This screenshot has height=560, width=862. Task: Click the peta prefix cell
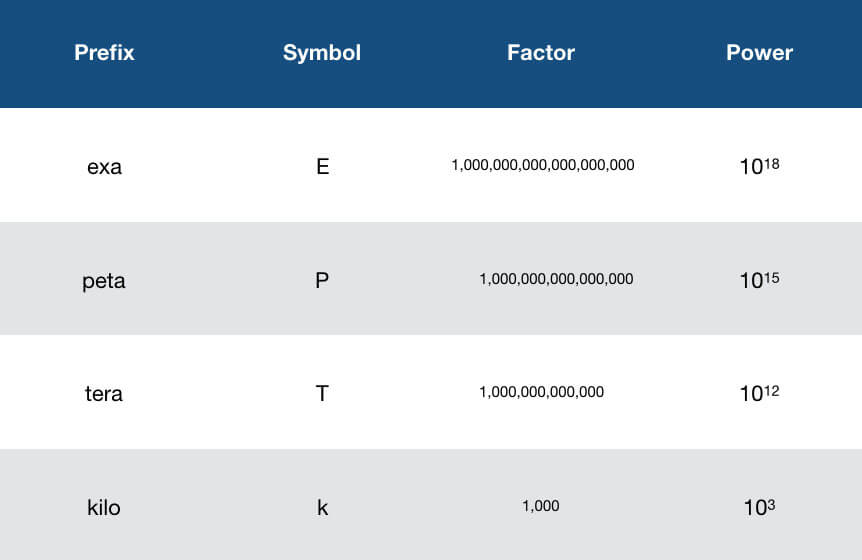104,281
